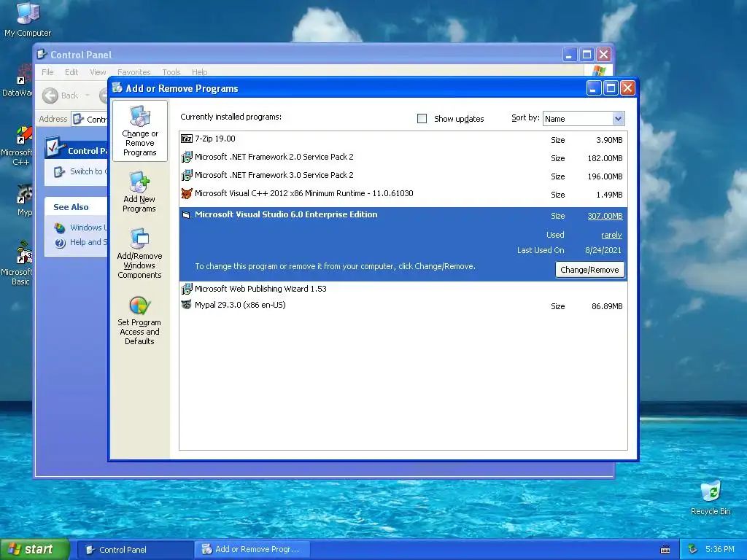Open the Help menu in Control Panel

point(200,72)
